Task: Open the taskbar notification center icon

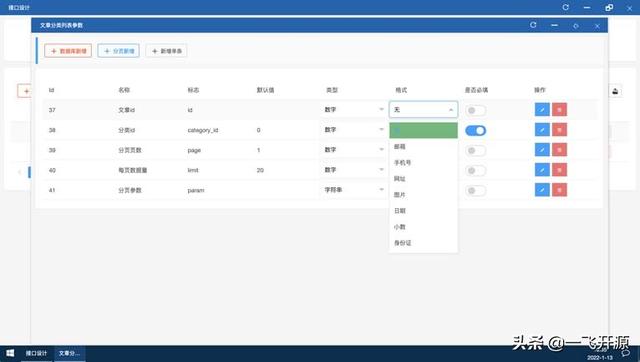Action: click(x=626, y=352)
